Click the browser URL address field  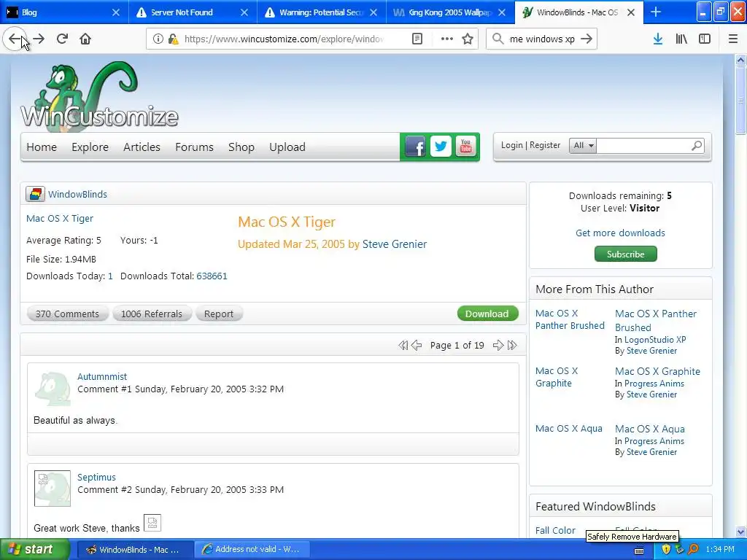284,39
